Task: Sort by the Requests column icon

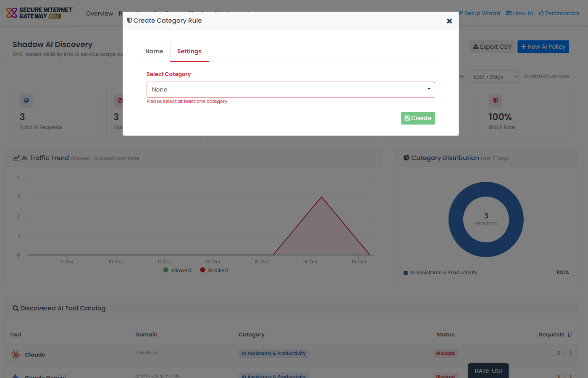Action: tap(570, 335)
